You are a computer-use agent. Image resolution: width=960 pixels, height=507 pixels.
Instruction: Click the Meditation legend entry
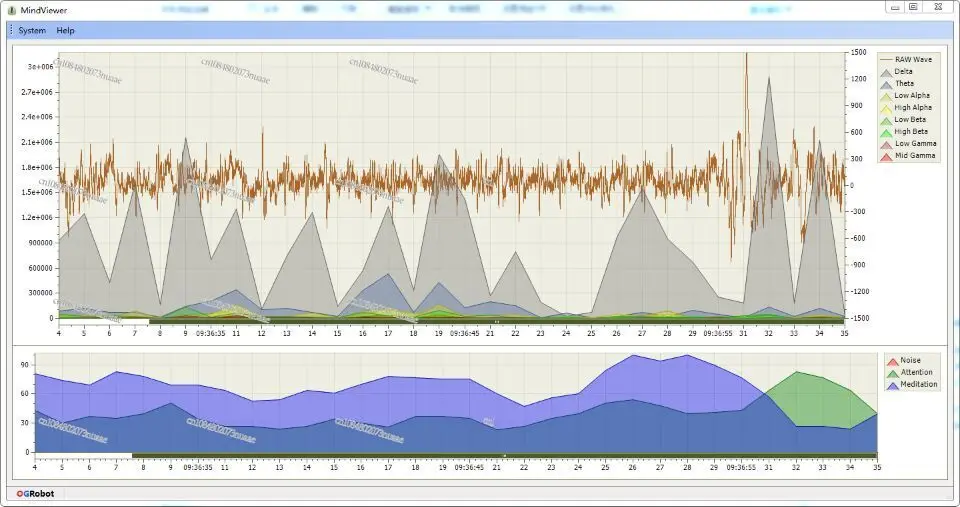pos(912,385)
